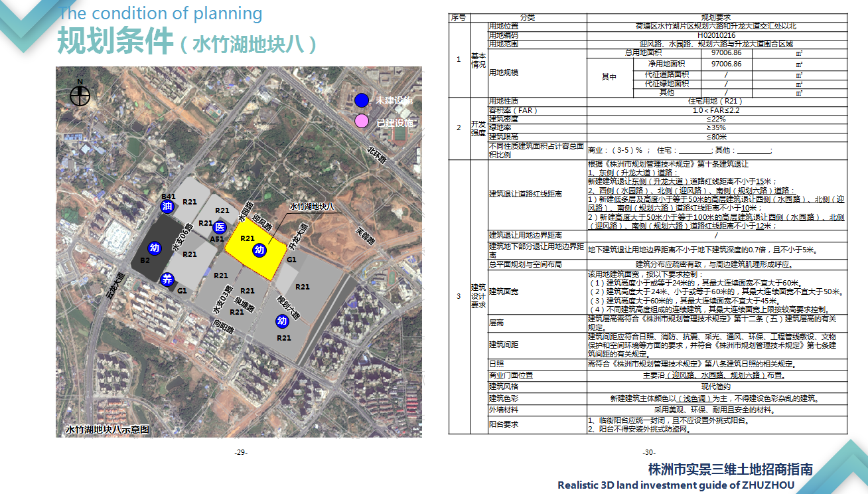
Task: Select the 用地编码 H02010216 value cell
Action: tap(716, 35)
